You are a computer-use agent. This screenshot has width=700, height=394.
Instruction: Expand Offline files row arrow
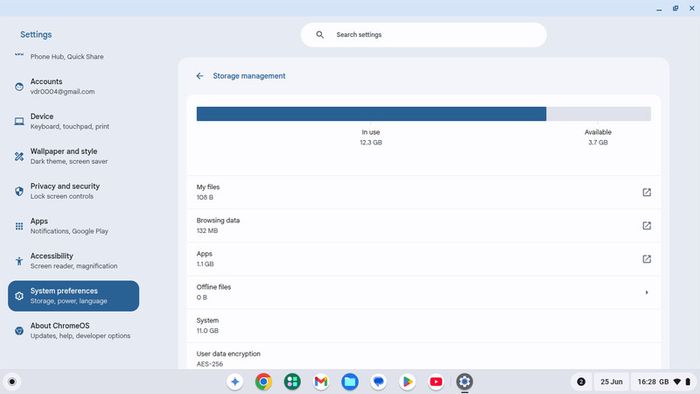[646, 292]
